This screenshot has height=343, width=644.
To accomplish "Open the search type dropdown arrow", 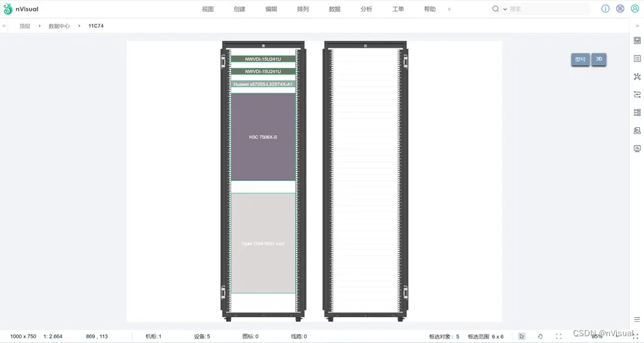I will click(505, 9).
